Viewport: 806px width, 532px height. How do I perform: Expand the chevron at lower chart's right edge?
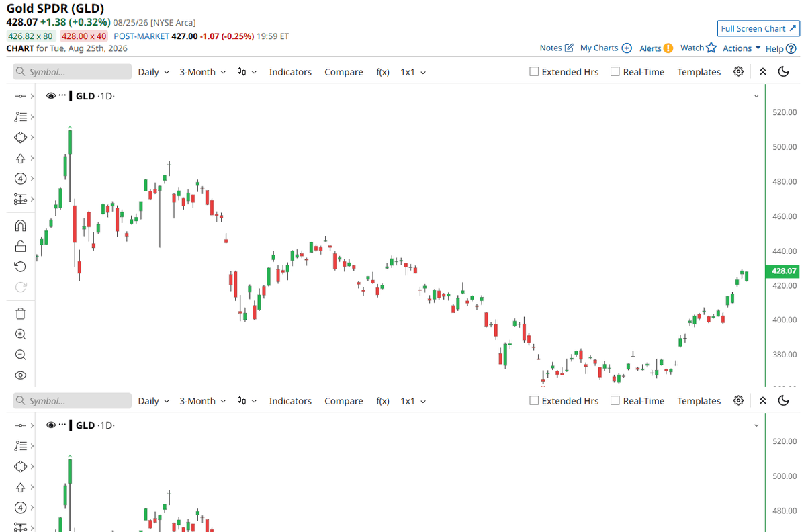[757, 426]
